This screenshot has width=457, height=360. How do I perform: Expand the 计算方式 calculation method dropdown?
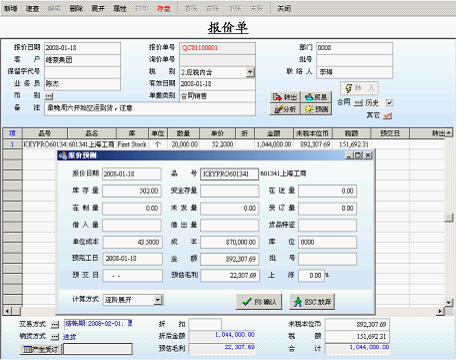[x=158, y=300]
